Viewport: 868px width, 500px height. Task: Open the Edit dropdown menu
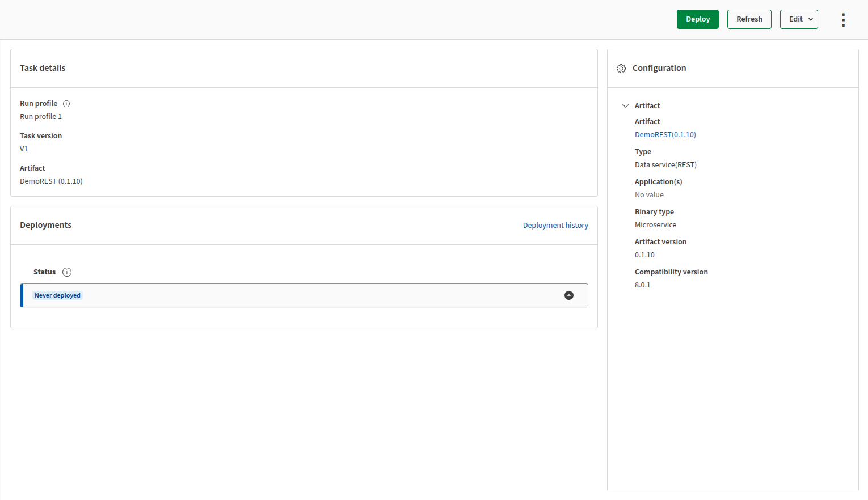(798, 19)
